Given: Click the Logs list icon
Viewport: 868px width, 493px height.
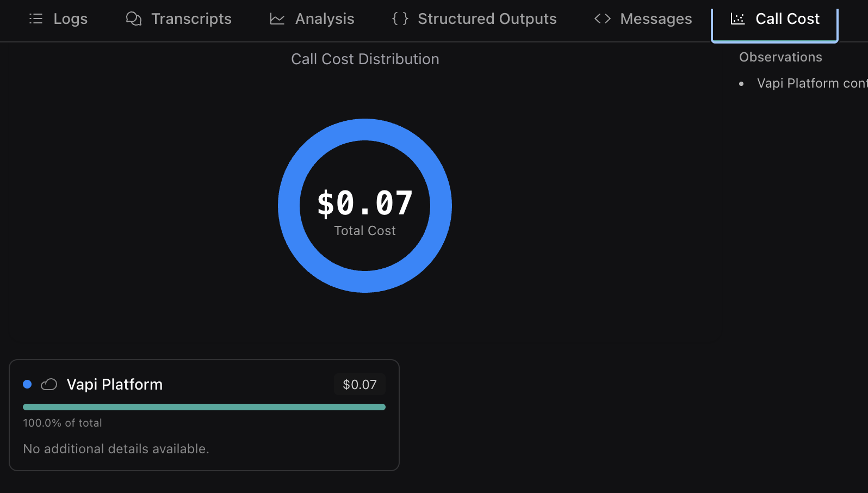Looking at the screenshot, I should click(36, 19).
